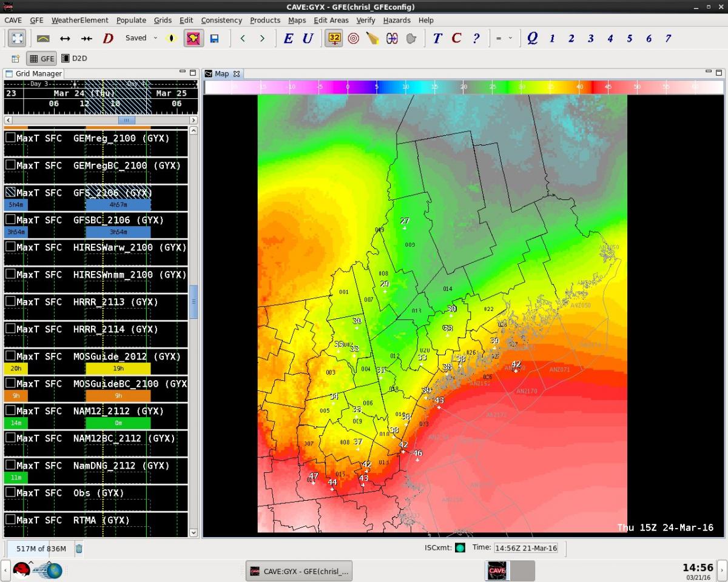728x582 pixels.
Task: Toggle the MaxT SFC GFS_2106 checkbox
Action: [x=10, y=192]
